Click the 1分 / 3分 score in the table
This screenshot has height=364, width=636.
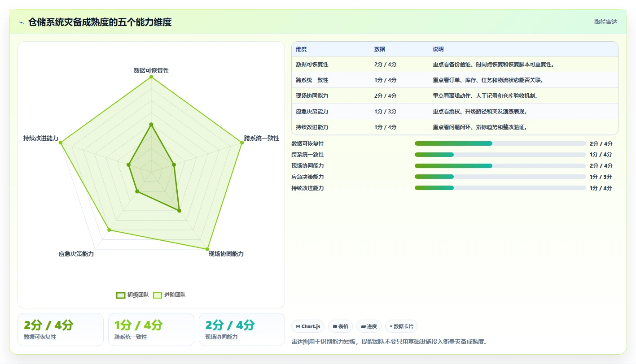[385, 112]
